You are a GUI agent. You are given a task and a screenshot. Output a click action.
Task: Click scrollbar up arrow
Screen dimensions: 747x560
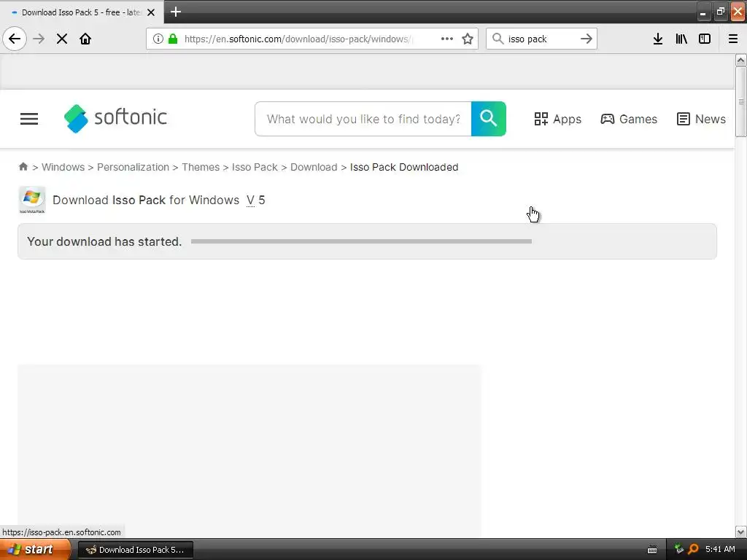pos(740,60)
